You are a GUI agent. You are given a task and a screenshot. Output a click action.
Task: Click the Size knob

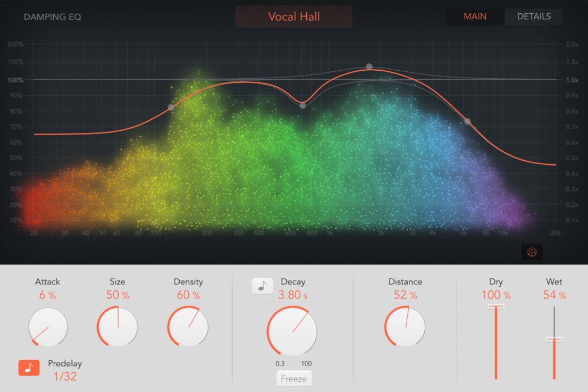point(117,327)
